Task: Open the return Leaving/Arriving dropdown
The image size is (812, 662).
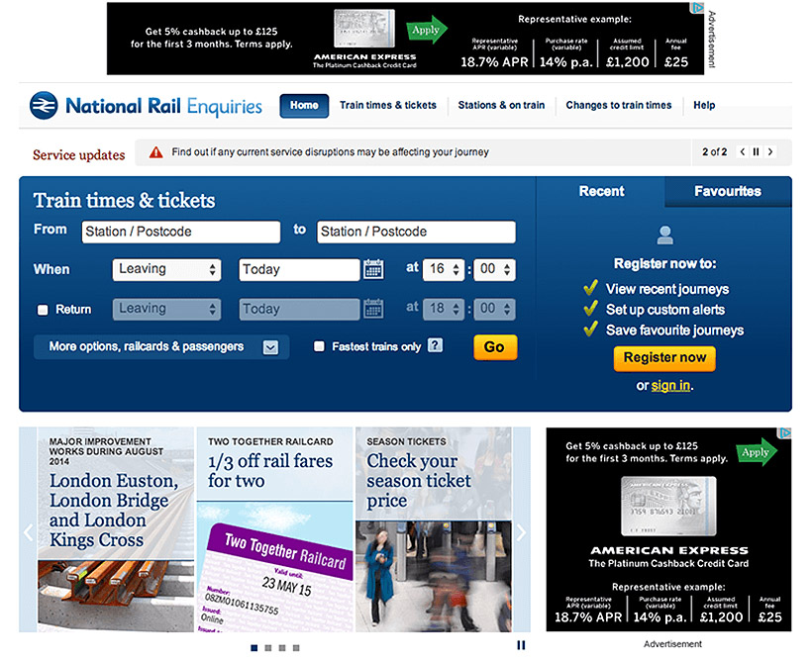Action: pyautogui.click(x=166, y=309)
